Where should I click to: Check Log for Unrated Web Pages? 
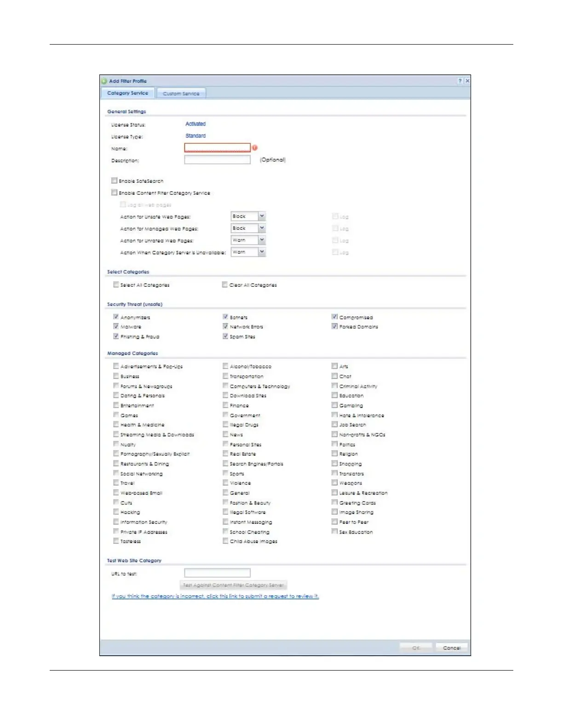[335, 240]
